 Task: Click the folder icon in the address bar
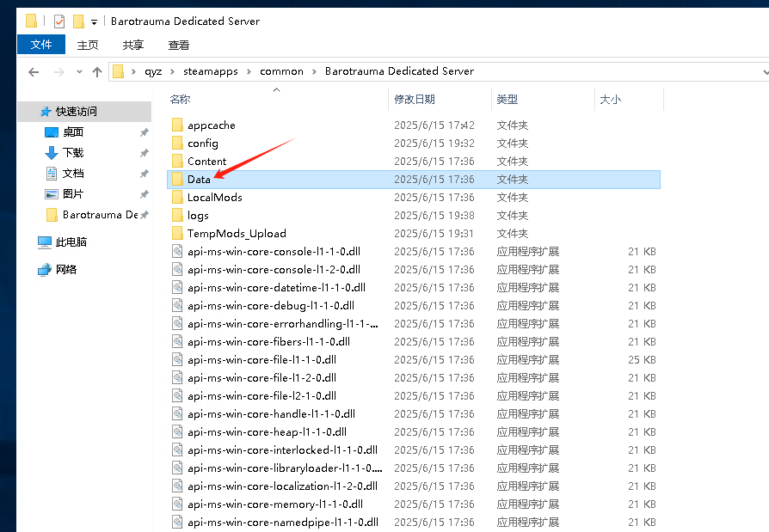(118, 71)
